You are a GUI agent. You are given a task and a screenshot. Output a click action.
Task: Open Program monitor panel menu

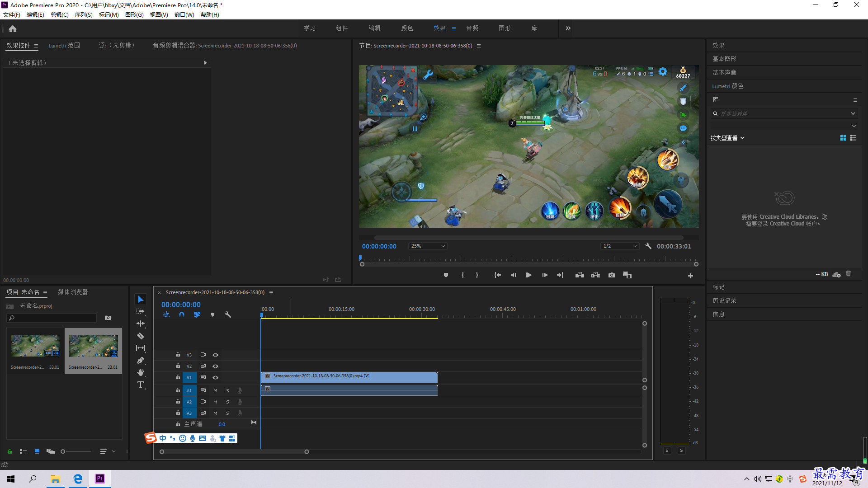click(479, 46)
